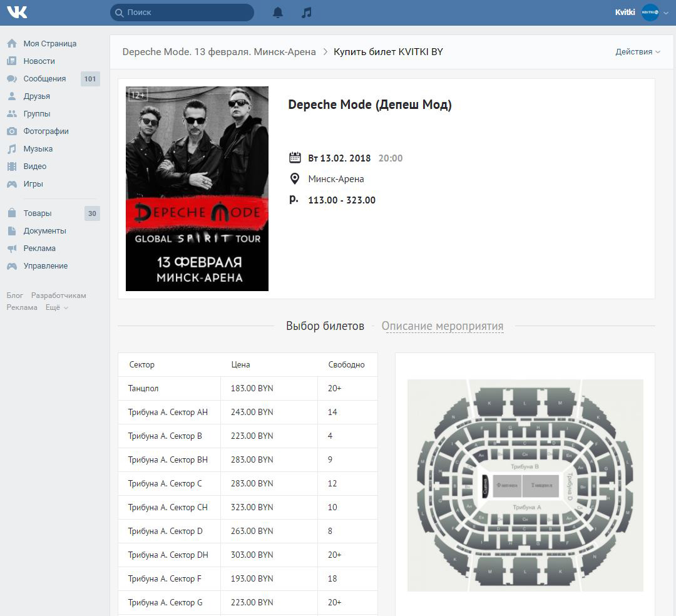Click the Свободно column header
The width and height of the screenshot is (676, 616).
click(x=346, y=365)
